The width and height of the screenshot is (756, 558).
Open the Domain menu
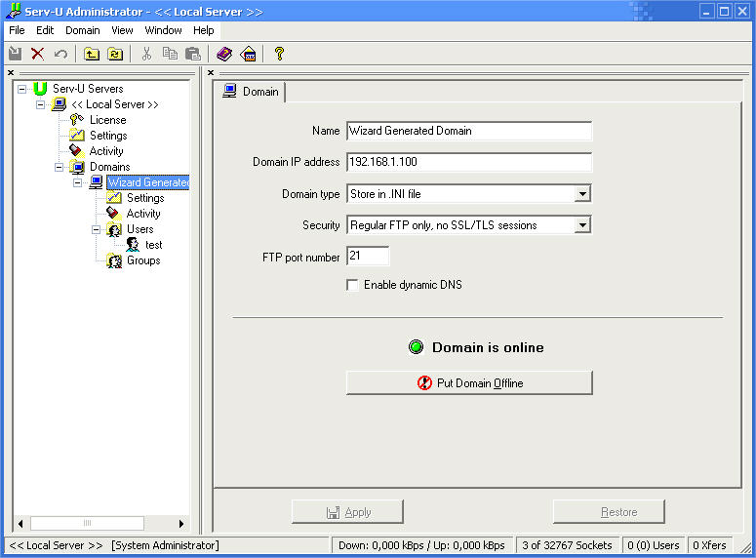(83, 30)
